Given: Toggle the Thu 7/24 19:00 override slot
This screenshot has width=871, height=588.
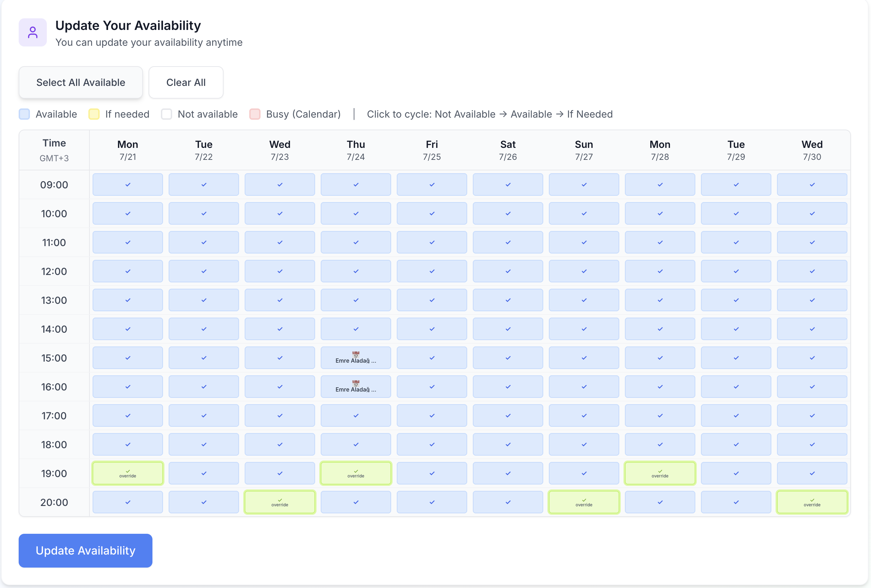Looking at the screenshot, I should pyautogui.click(x=356, y=473).
